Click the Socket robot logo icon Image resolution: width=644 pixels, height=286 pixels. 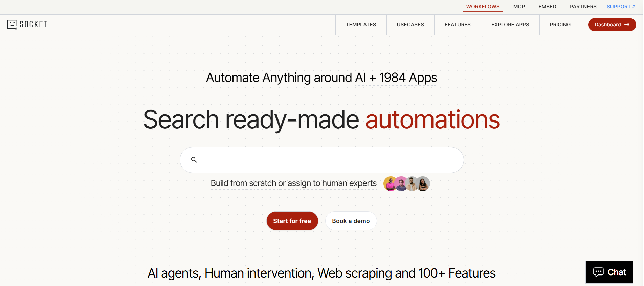tap(12, 24)
